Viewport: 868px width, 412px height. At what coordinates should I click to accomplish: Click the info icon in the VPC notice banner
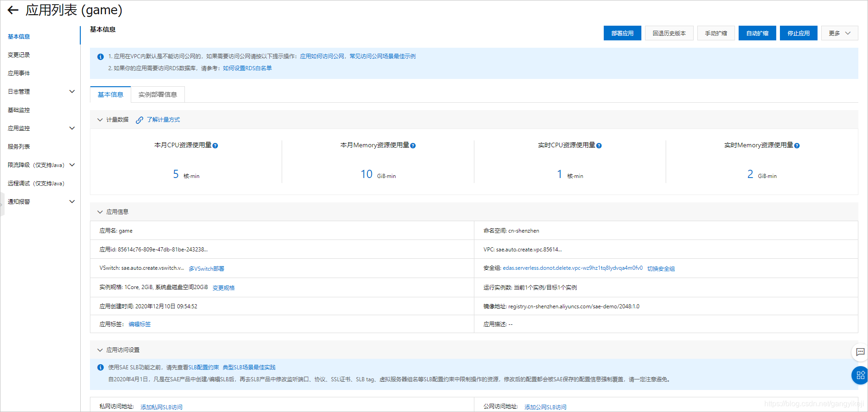tap(100, 57)
